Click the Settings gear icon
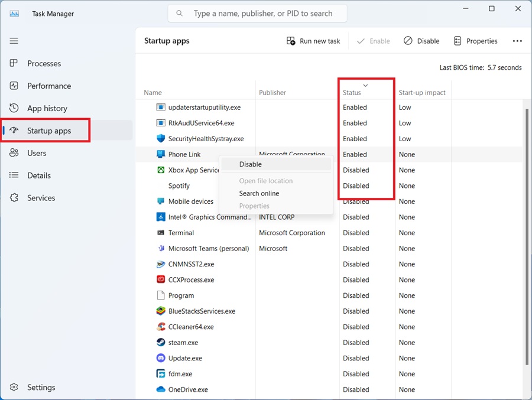Image resolution: width=532 pixels, height=400 pixels. tap(14, 388)
